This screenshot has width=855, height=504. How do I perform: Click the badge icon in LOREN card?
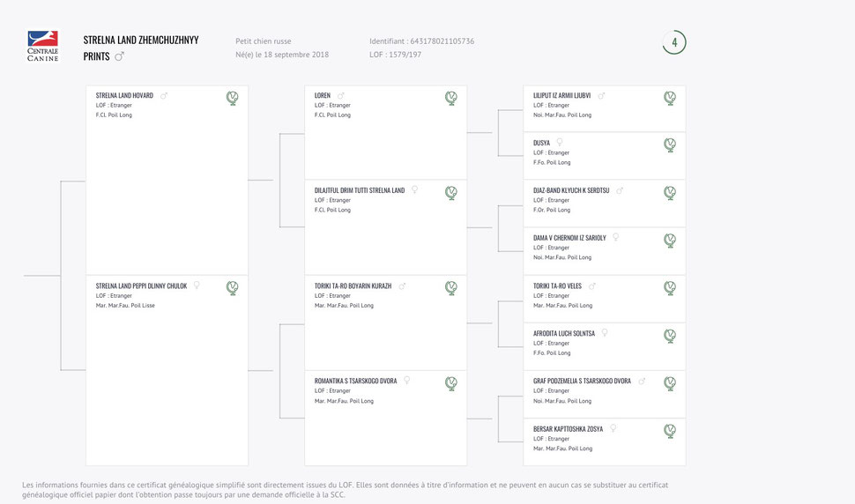451,98
